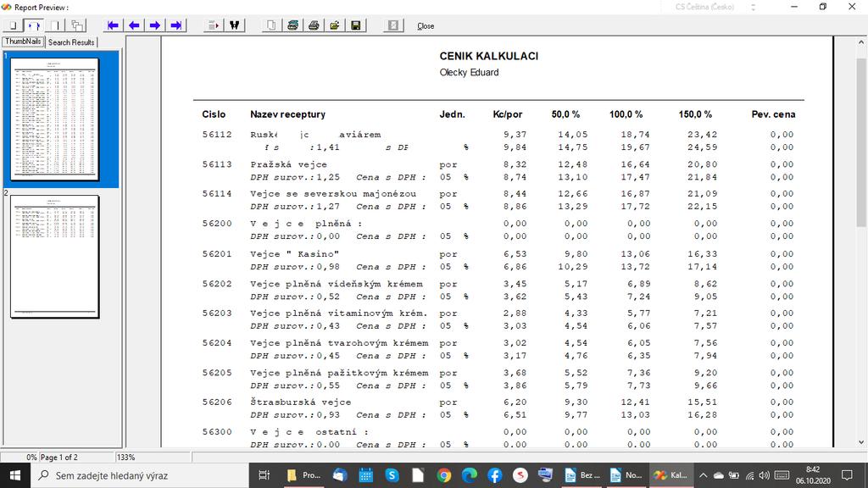868x488 pixels.
Task: Click the 'Nazev receptury' column header
Action: (288, 114)
